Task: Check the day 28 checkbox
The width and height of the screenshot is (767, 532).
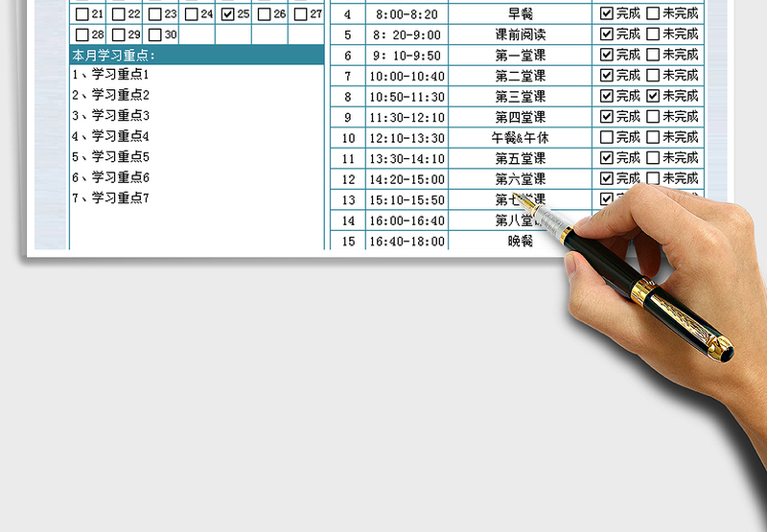Action: 82,35
